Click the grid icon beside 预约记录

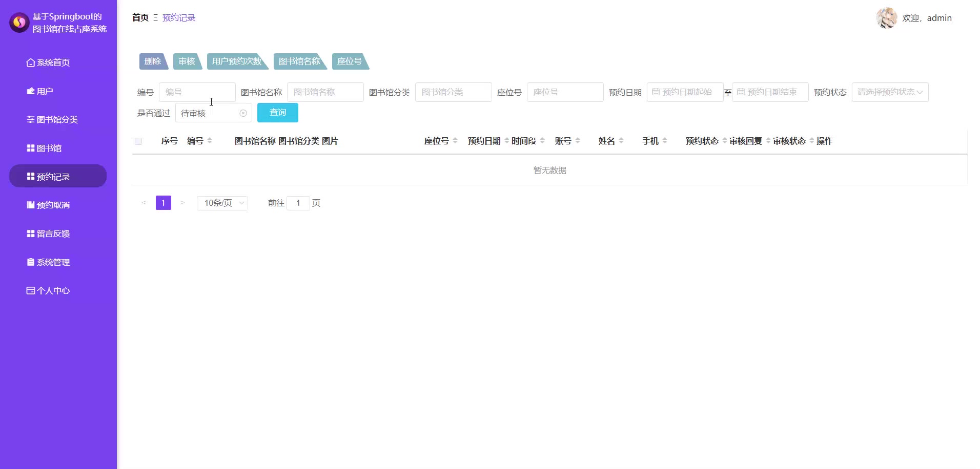[x=31, y=177]
